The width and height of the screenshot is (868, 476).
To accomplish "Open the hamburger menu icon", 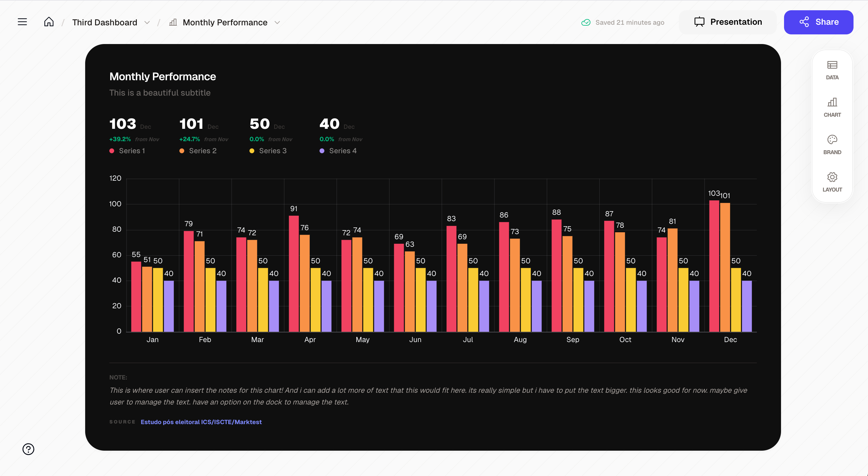I will [22, 22].
